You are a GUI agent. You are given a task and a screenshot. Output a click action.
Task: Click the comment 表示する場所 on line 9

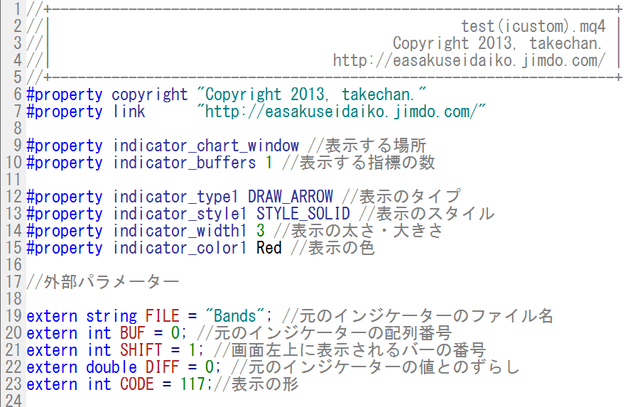pos(376,146)
